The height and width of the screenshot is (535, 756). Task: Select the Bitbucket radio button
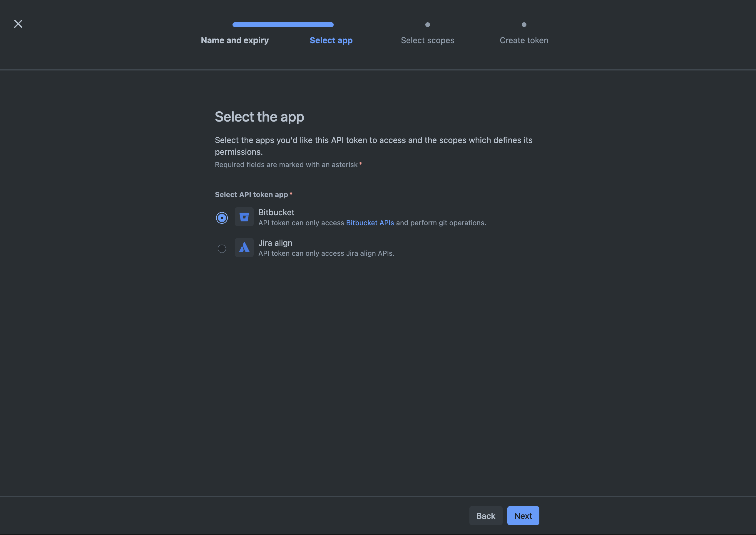click(222, 217)
